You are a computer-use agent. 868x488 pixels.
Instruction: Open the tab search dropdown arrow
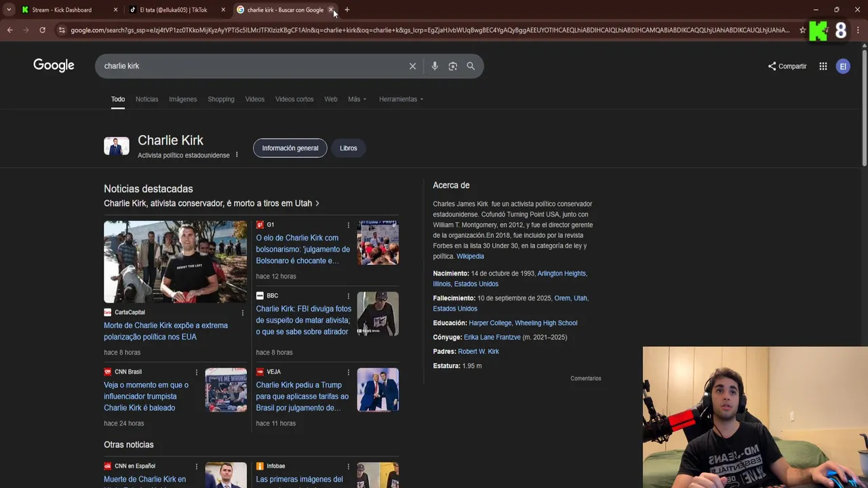tap(9, 9)
